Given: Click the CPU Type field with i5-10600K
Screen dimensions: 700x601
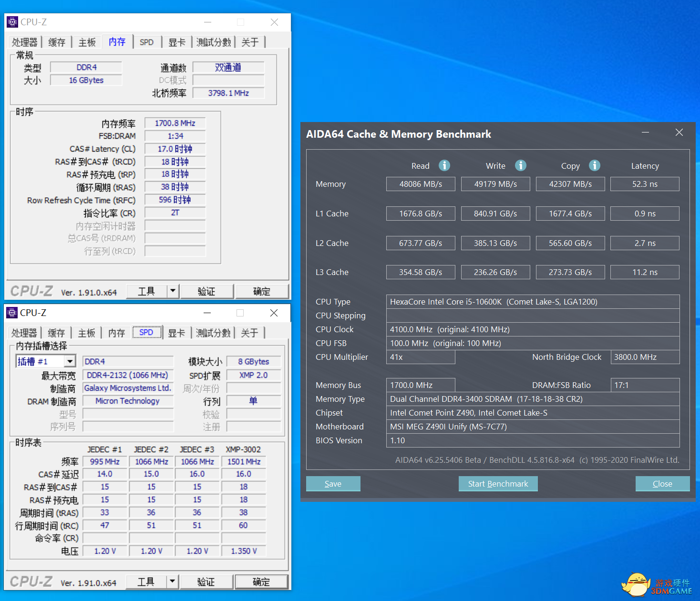Looking at the screenshot, I should point(533,302).
